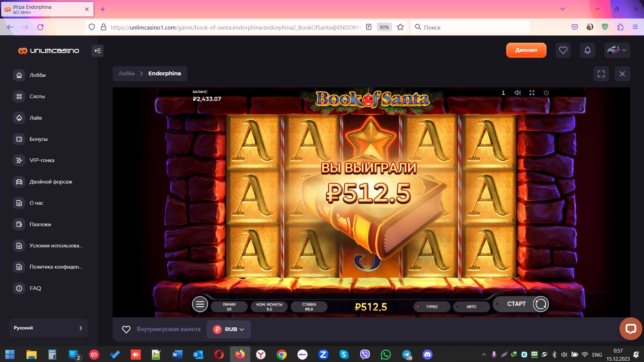Reload the browser page
Screen dimensions: 644x362
[40, 27]
